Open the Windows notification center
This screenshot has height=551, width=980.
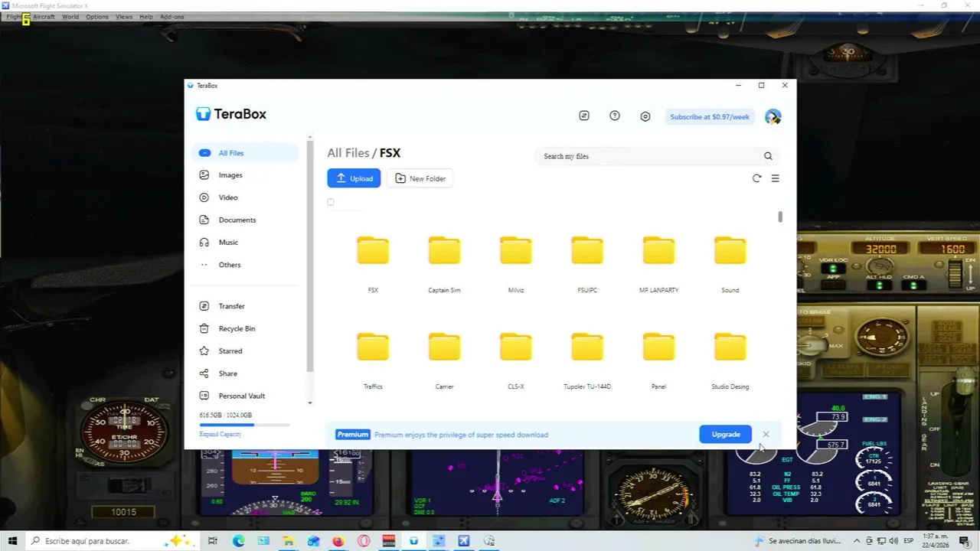click(x=964, y=541)
